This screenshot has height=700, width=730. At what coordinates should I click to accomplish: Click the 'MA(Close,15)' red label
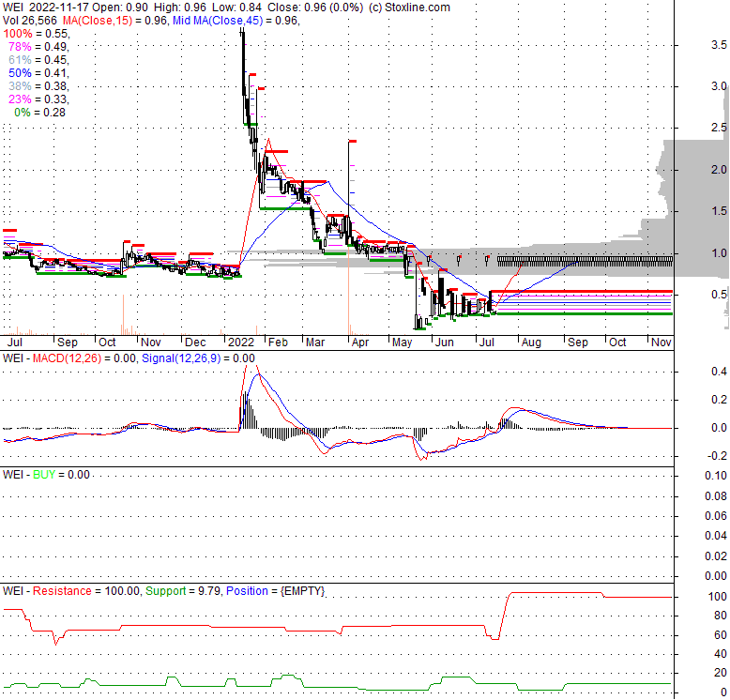click(98, 21)
